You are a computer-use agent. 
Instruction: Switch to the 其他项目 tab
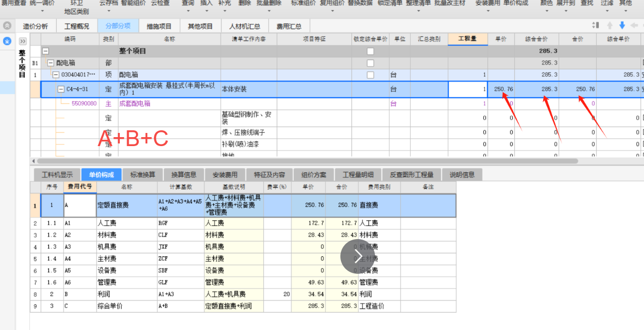point(200,26)
